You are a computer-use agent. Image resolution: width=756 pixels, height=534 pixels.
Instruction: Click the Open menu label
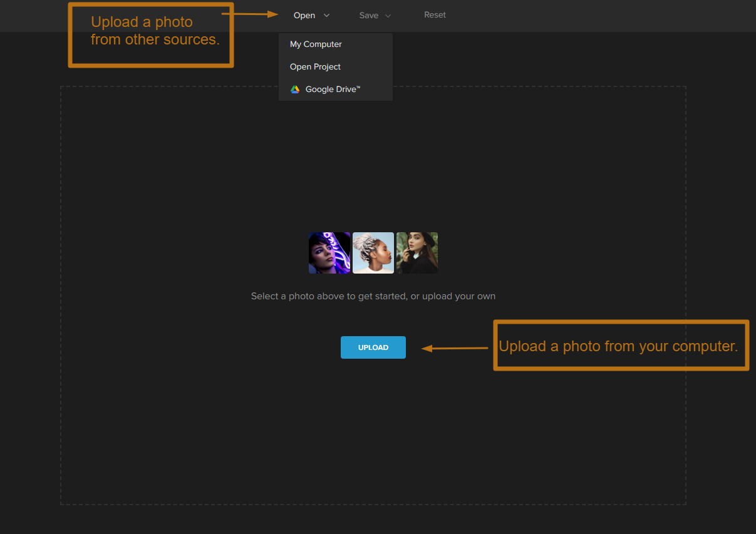(304, 16)
